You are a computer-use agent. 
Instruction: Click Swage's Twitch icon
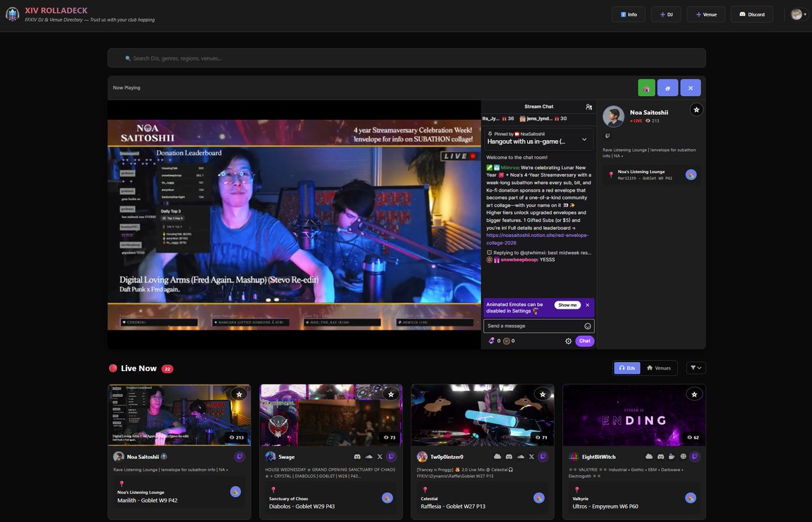pos(390,457)
